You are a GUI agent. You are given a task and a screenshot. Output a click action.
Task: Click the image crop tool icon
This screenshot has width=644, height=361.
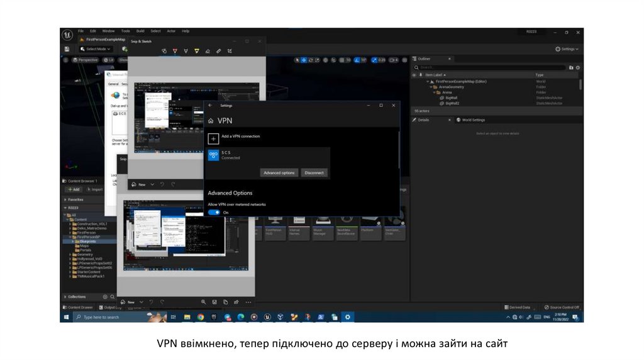230,51
